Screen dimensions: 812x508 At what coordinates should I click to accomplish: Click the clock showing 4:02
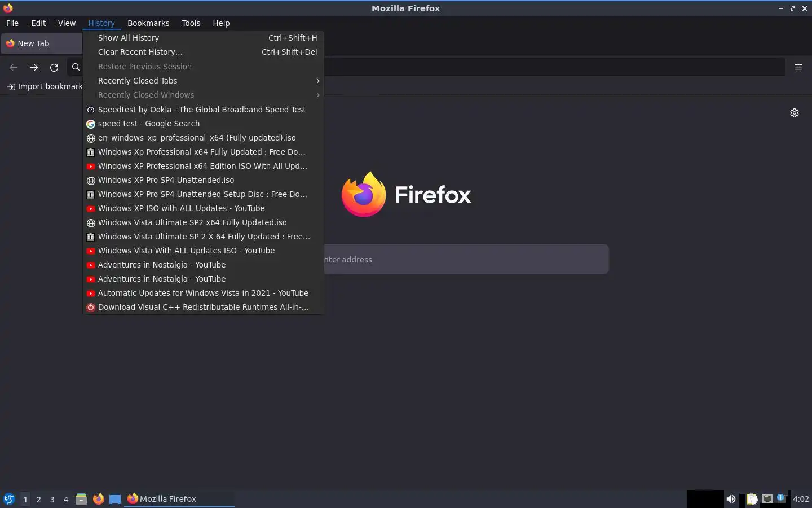point(801,499)
